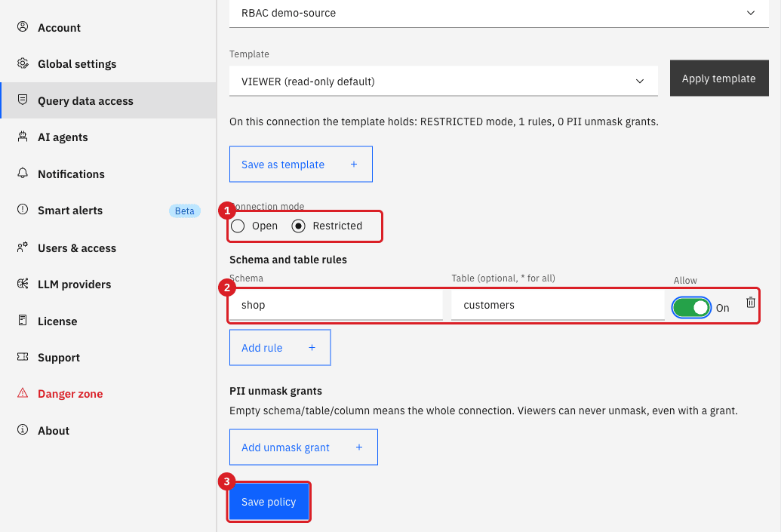Click the Beta badge beside Smart alerts
The width and height of the screenshot is (781, 532).
184,211
